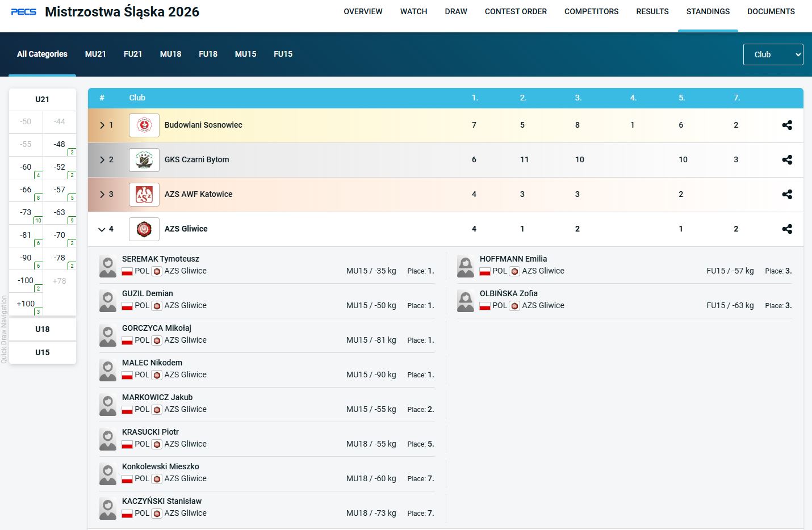Click the GKS Czarni Bytom club logo
Image resolution: width=812 pixels, height=530 pixels.
point(144,160)
